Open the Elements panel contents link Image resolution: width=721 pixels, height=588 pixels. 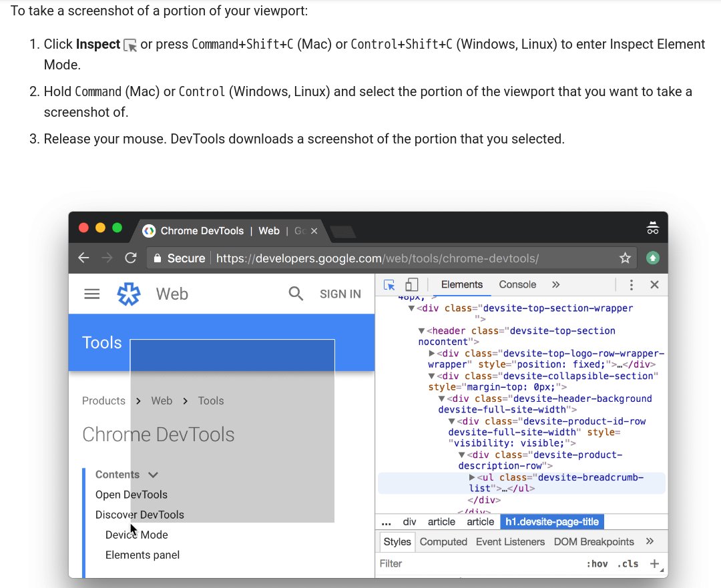143,555
